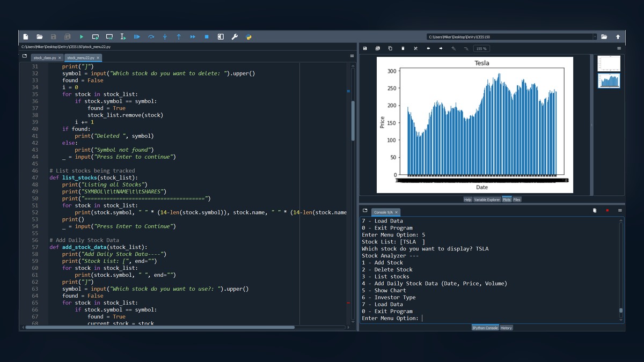Click the Save file icon in main toolbar

click(x=54, y=37)
